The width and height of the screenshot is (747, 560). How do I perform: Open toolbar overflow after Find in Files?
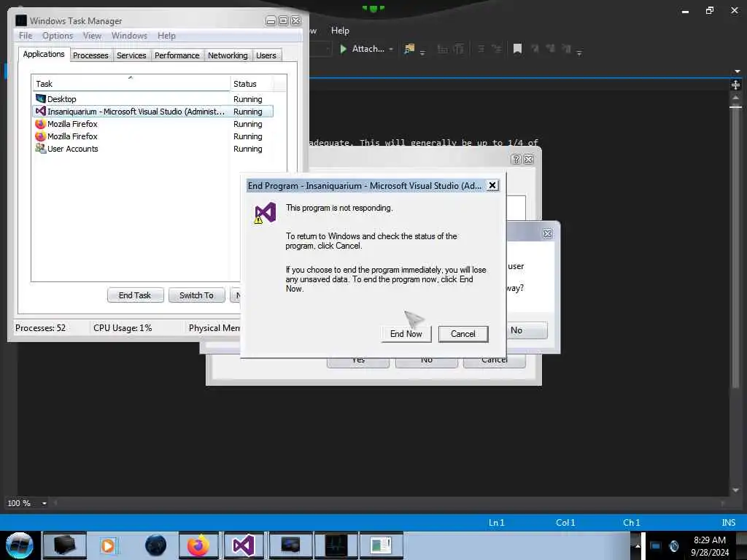422,52
